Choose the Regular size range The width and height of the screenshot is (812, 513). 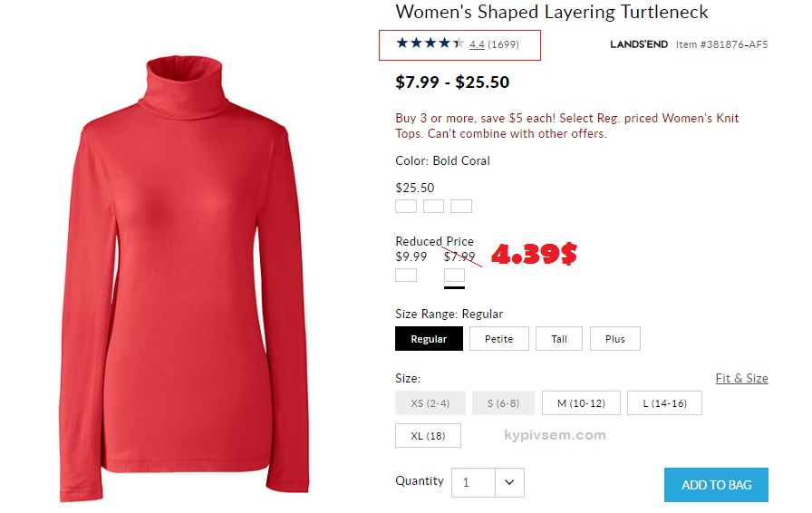429,339
